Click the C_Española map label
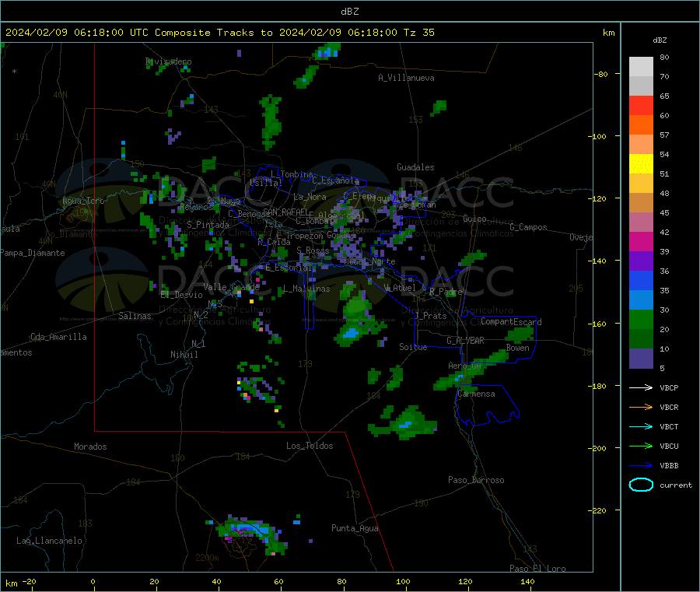700x592 pixels. (335, 180)
